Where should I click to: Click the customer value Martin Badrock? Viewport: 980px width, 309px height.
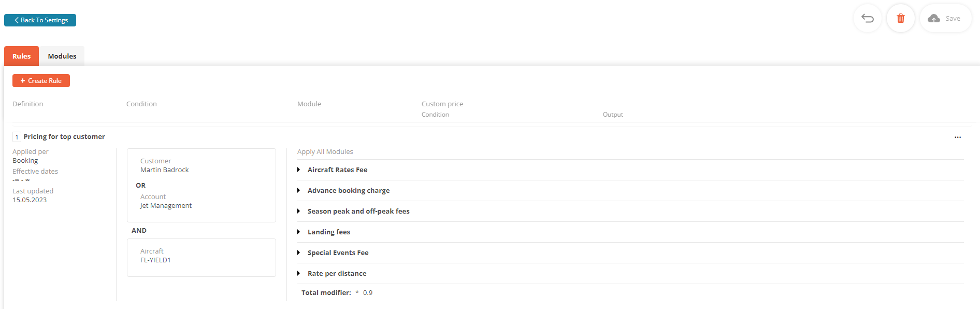(164, 170)
